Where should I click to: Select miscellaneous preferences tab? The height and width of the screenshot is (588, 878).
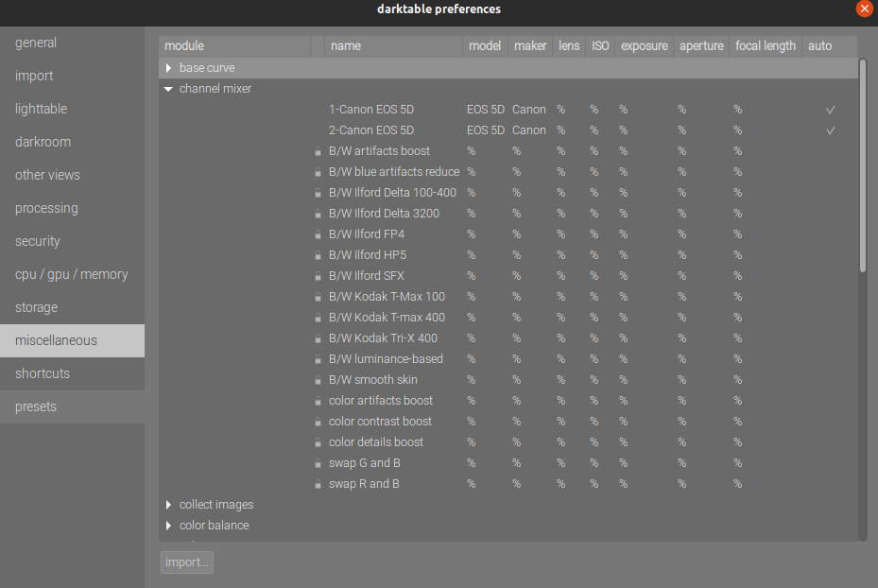(72, 340)
